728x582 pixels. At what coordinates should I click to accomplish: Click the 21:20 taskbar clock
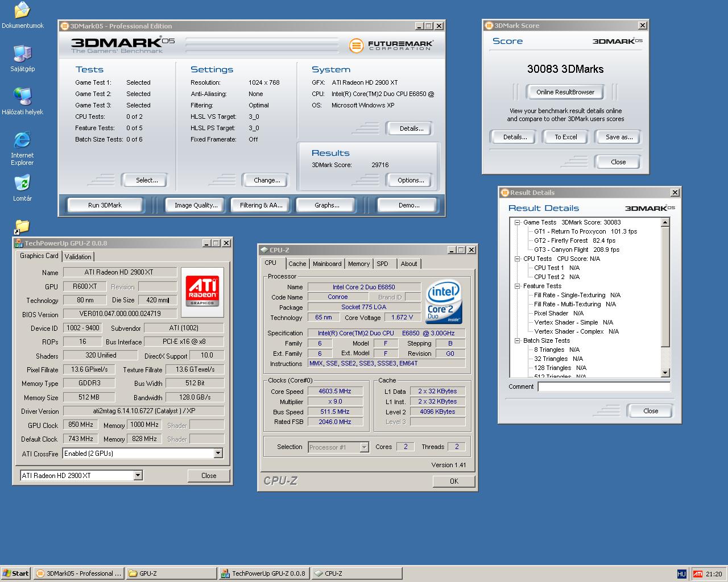point(714,574)
